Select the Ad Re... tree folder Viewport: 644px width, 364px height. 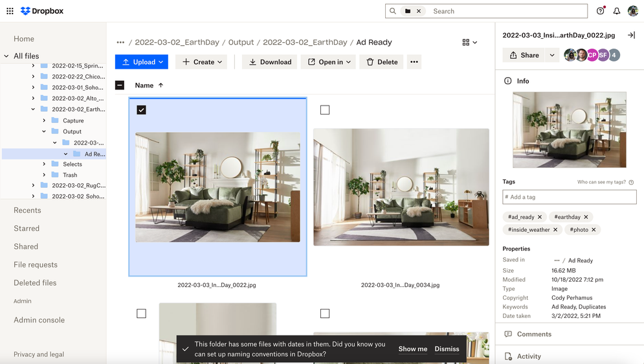95,154
